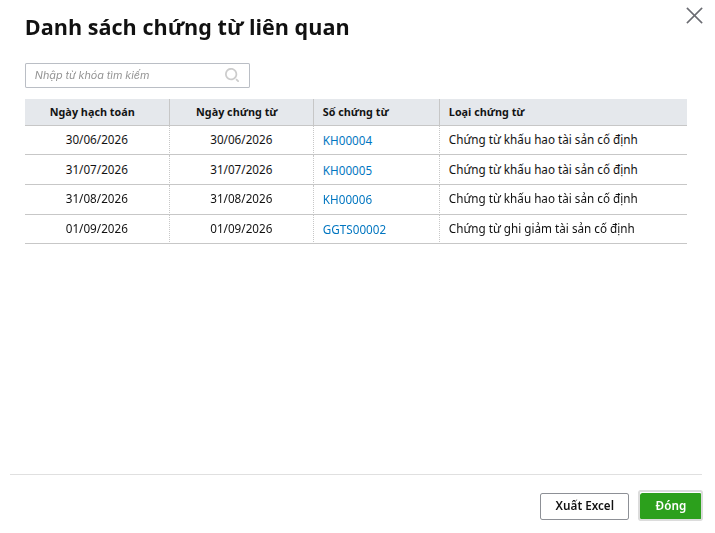Open voucher KH00006 link
Screen dimensions: 715x533
point(347,200)
